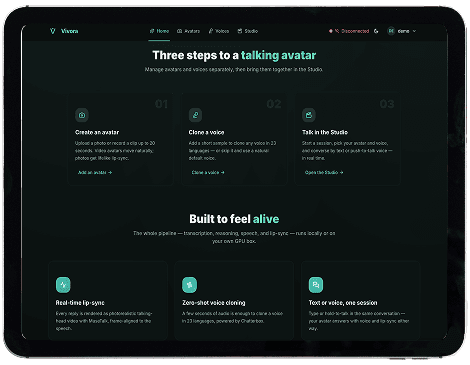The height and width of the screenshot is (365, 470).
Task: Open the Vivora brand name link
Action: (69, 31)
